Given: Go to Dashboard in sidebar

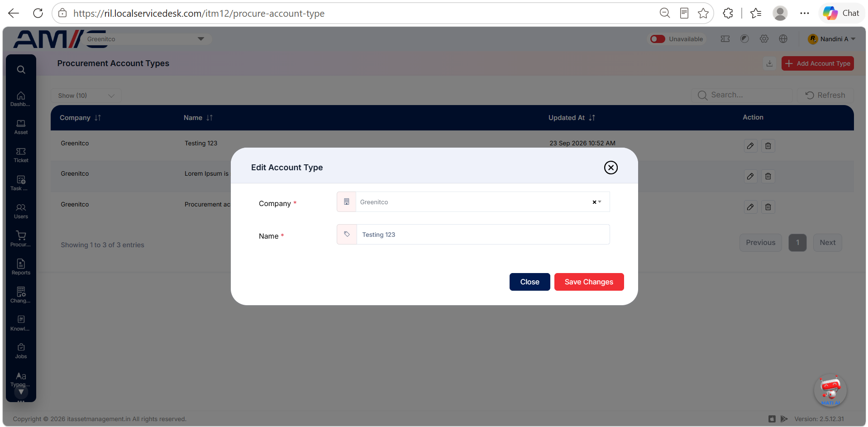Looking at the screenshot, I should pyautogui.click(x=21, y=99).
